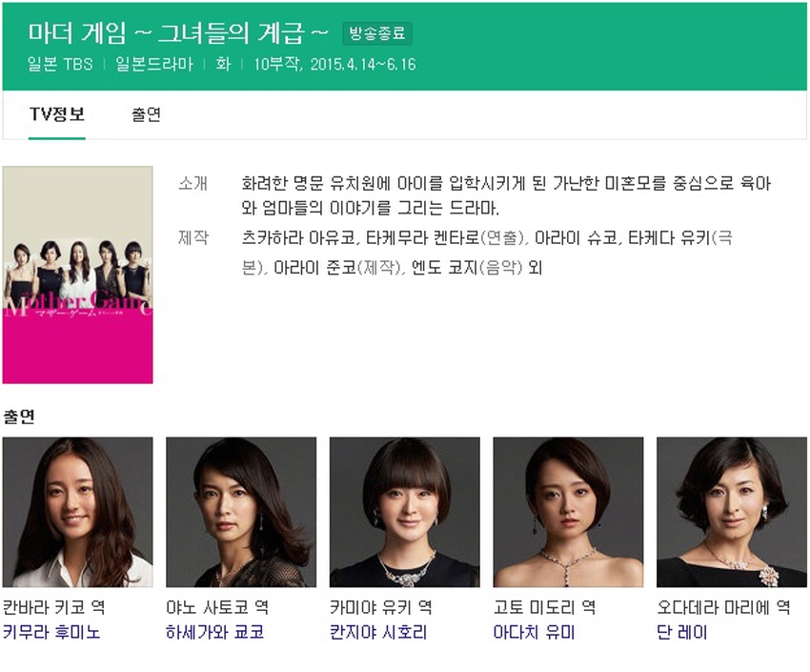
Task: Click photo of 오다데라 마리에 역 actress
Action: click(732, 512)
